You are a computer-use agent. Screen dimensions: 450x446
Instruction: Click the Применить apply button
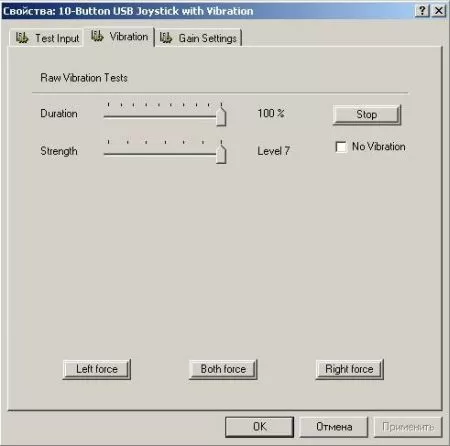coord(408,427)
